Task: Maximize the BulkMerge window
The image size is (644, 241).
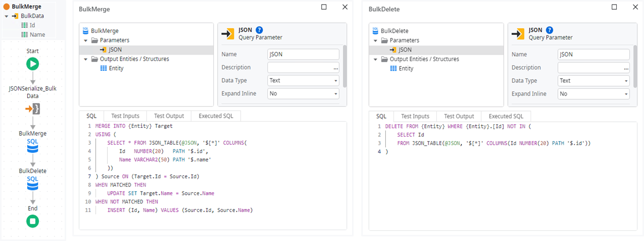Action: point(324,7)
